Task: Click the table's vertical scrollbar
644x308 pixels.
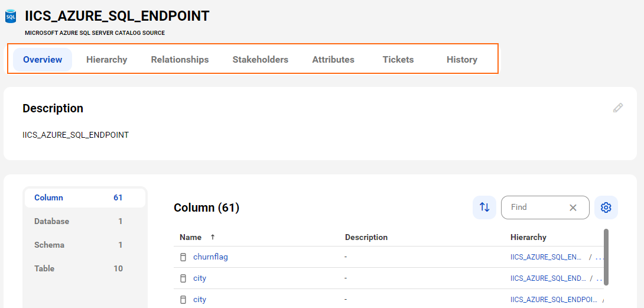Action: point(606,257)
